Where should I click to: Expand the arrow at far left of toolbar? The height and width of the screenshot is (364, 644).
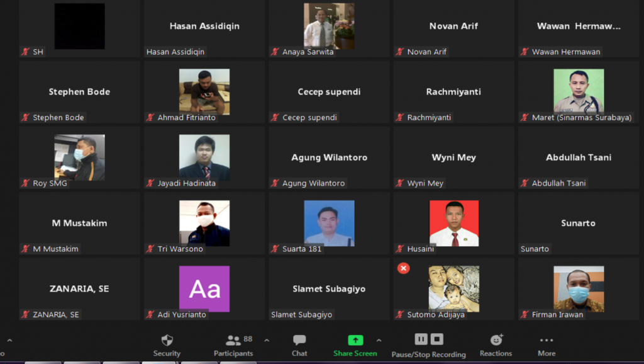point(9,340)
